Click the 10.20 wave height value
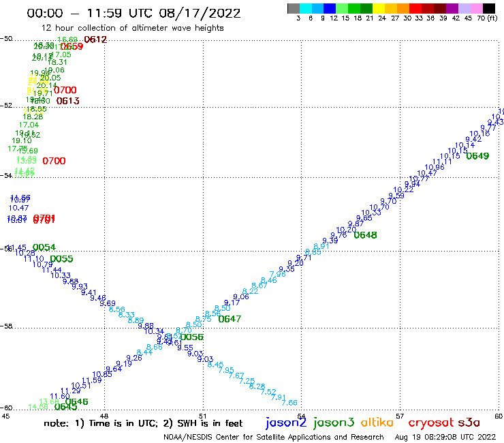 346,230
